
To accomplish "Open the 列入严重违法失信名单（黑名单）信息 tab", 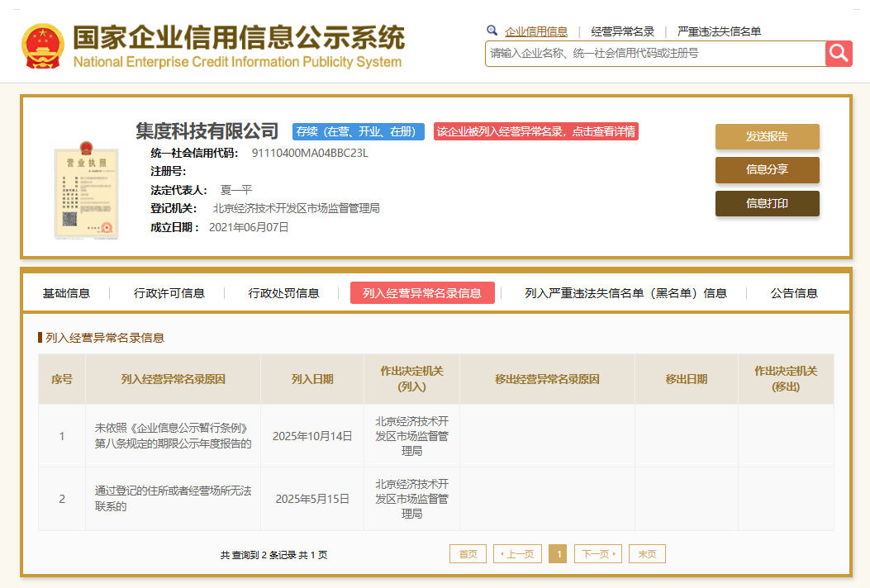I will click(625, 293).
